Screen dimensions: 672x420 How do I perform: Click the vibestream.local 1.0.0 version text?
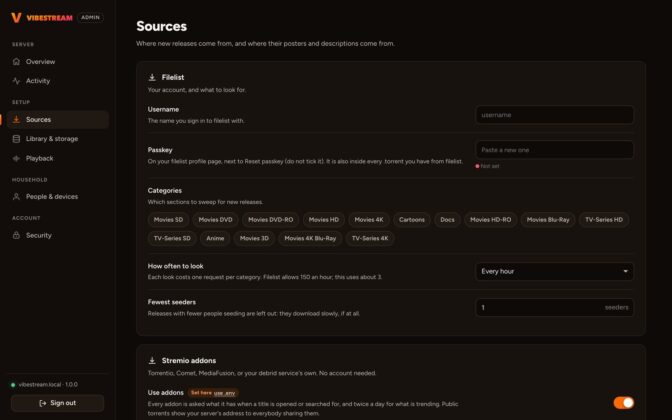pos(48,385)
